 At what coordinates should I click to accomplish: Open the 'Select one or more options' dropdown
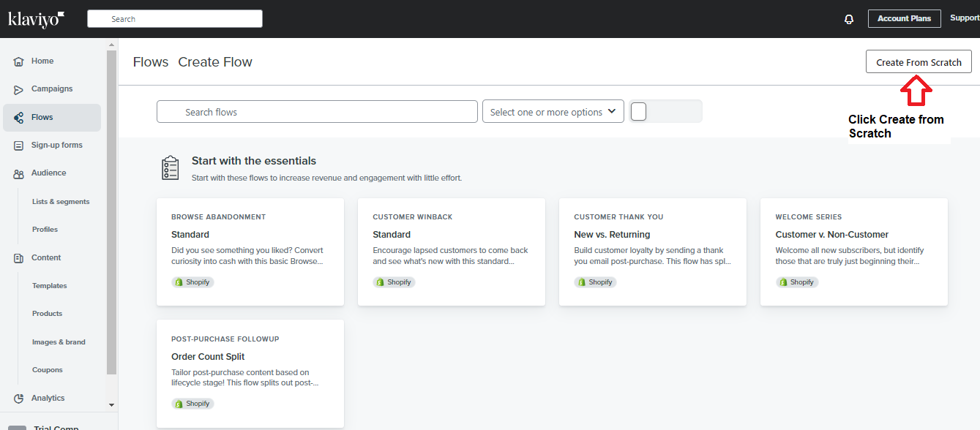[x=553, y=111]
